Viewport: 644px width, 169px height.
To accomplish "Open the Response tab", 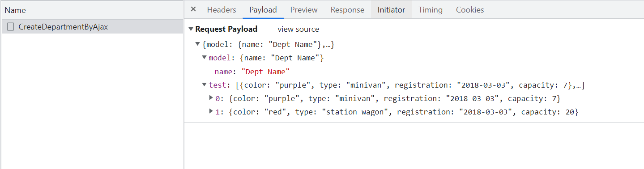I will [x=347, y=10].
